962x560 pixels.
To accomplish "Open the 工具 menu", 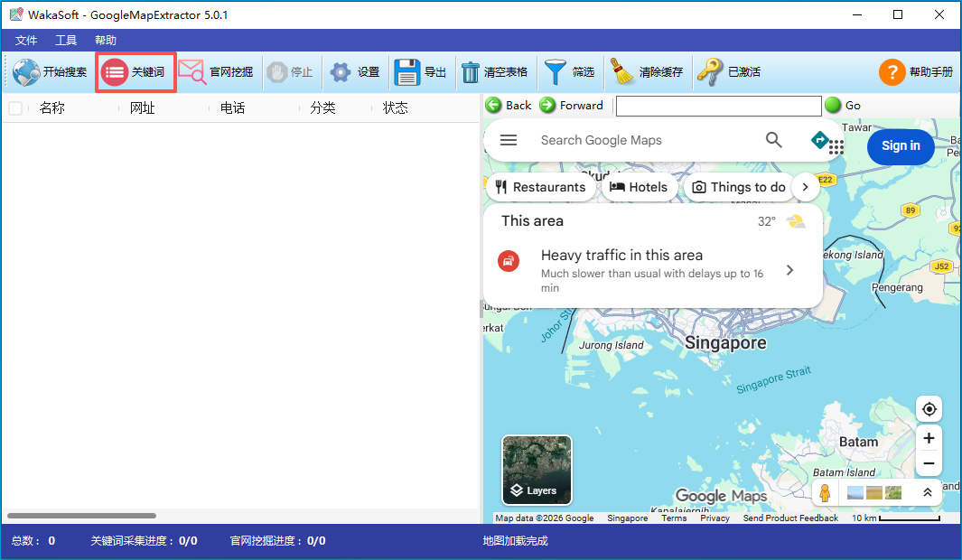I will tap(66, 41).
